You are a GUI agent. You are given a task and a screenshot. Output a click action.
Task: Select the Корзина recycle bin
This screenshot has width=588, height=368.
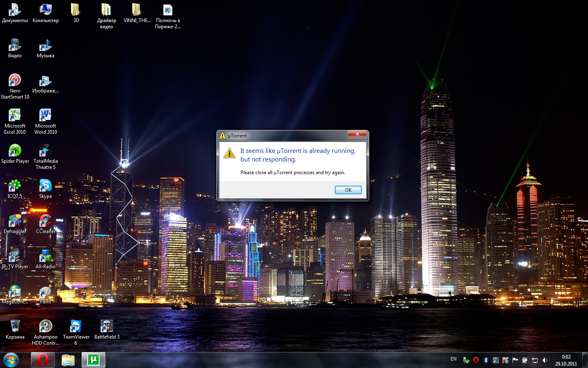tap(15, 330)
